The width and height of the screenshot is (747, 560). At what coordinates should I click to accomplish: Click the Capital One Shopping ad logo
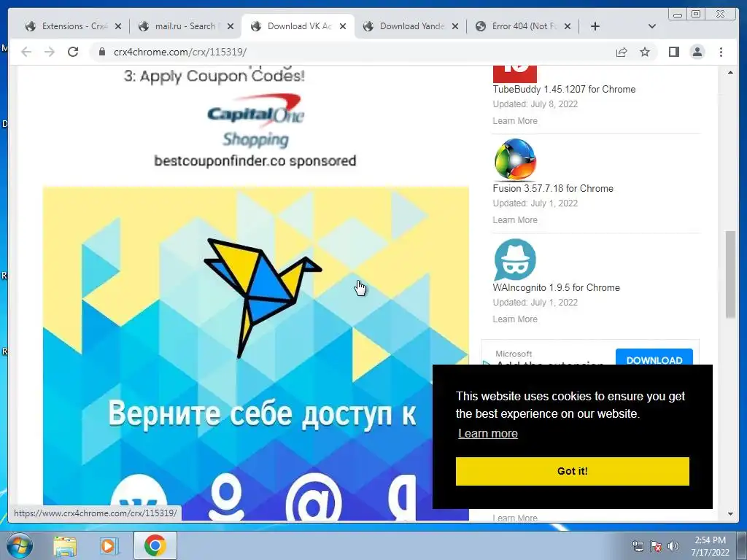point(256,120)
